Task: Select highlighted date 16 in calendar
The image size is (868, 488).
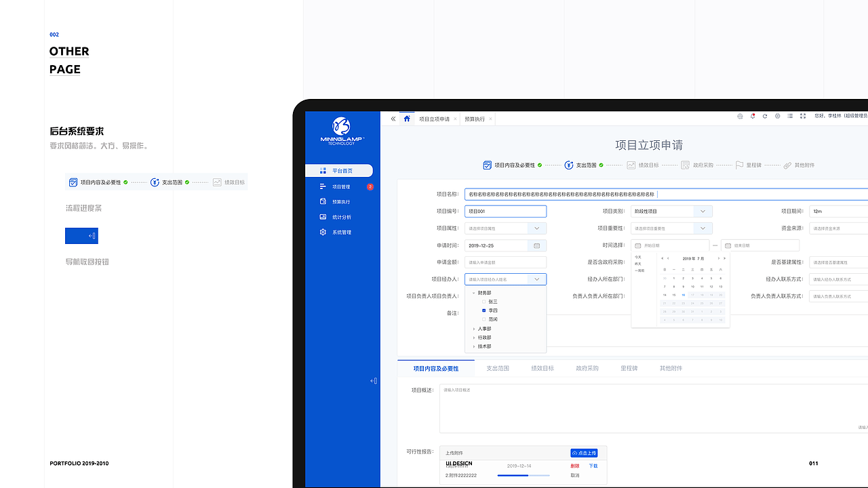Action: coord(683,295)
